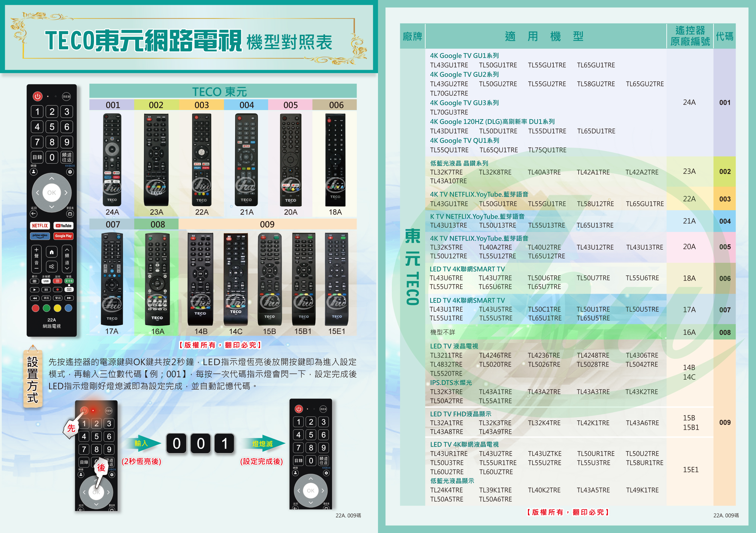756x533 pixels.
Task: Select the 22A remote photo under code 003
Action: (x=202, y=160)
